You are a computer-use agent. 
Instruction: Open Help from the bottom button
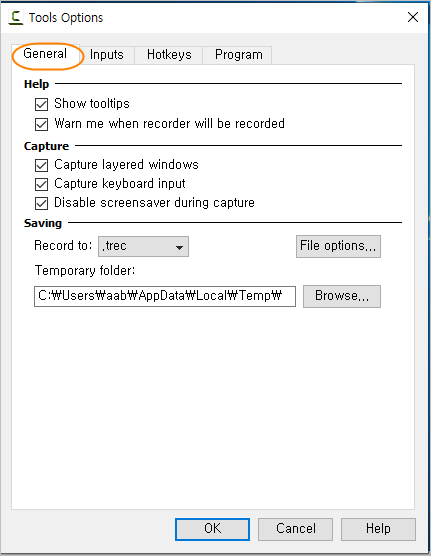click(378, 529)
